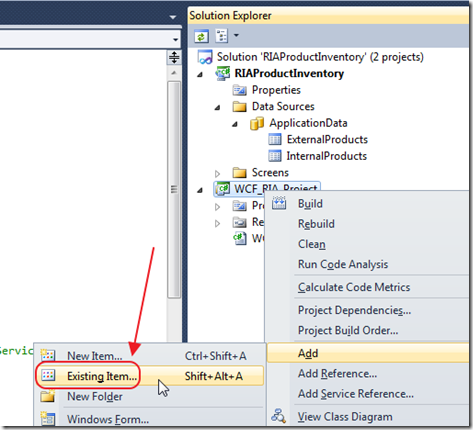473x430 pixels.
Task: Click the Build icon in context menu
Action: coord(279,203)
